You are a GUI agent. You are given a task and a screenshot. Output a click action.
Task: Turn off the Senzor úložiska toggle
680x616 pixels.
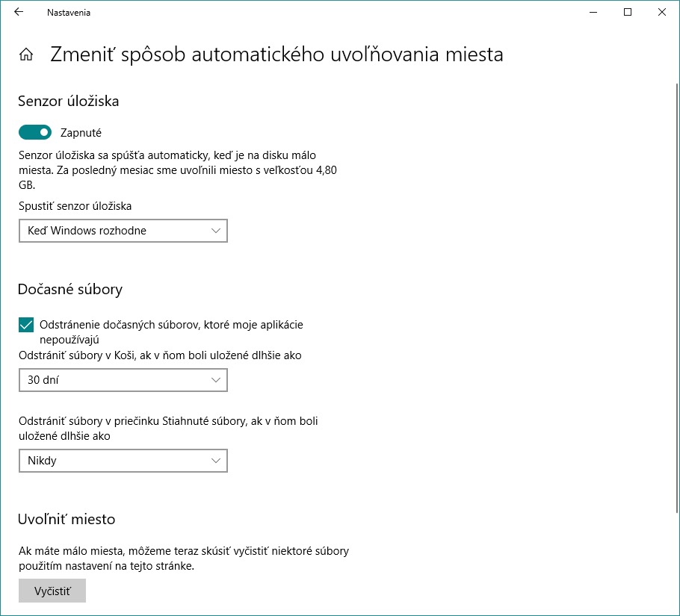[x=34, y=132]
